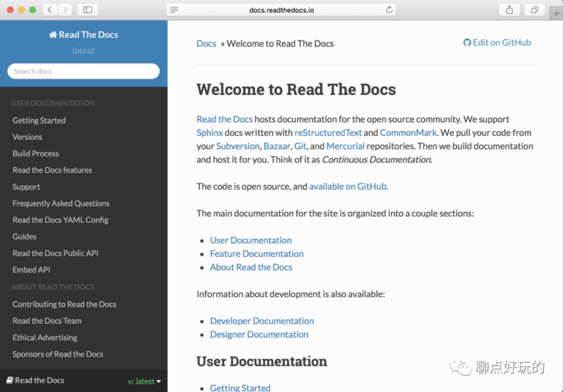
Task: Open Getting Started in sidebar
Action: point(39,120)
